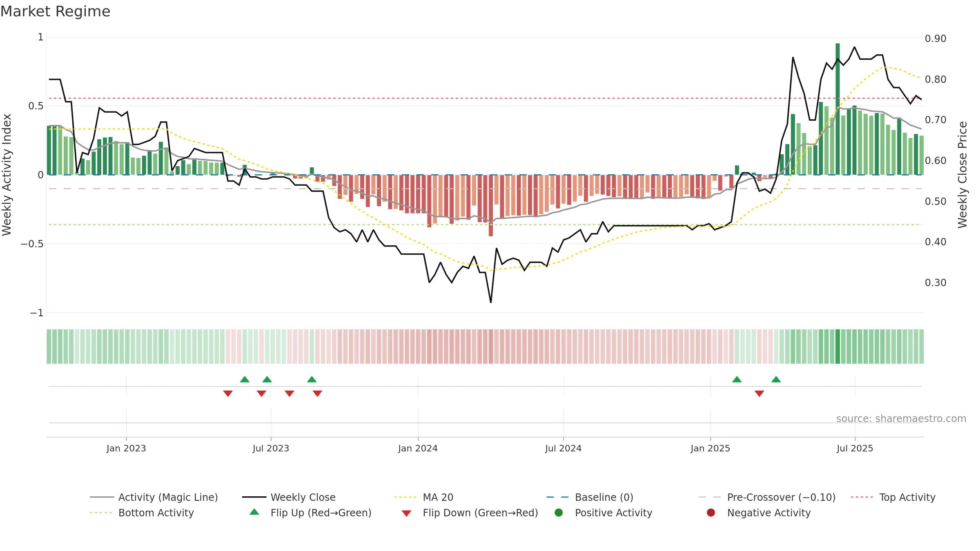Toggle Activity (Magic Line) legend entry
The height and width of the screenshot is (551, 980).
[x=154, y=497]
